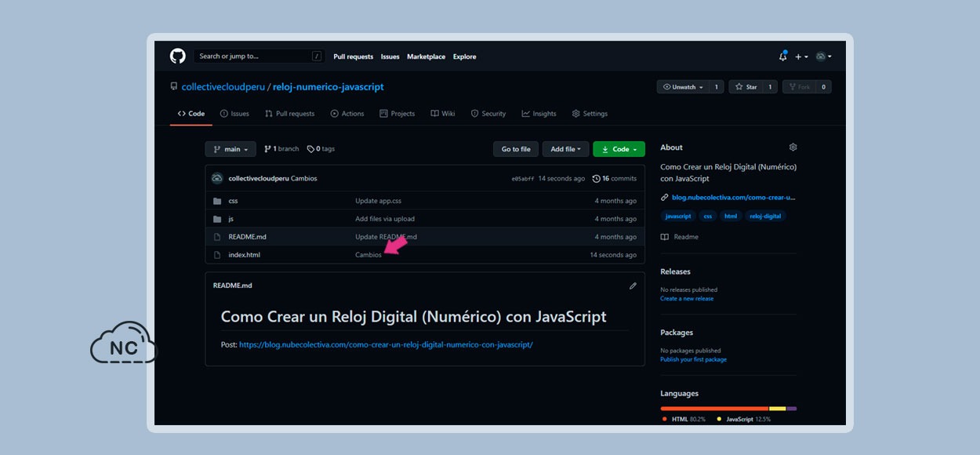Star the repository
This screenshot has height=455, width=980.
click(x=746, y=87)
